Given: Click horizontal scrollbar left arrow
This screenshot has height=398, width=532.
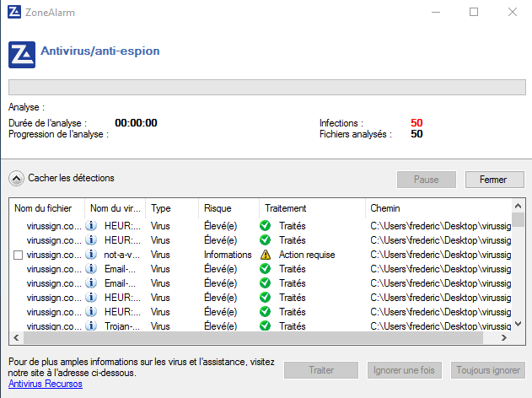Looking at the screenshot, I should pyautogui.click(x=16, y=338).
